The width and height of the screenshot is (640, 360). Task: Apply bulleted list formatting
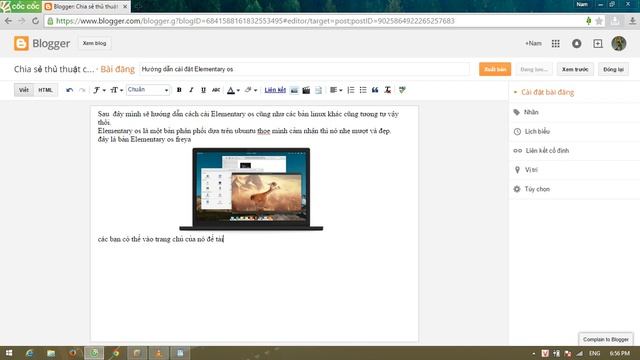(x=363, y=90)
